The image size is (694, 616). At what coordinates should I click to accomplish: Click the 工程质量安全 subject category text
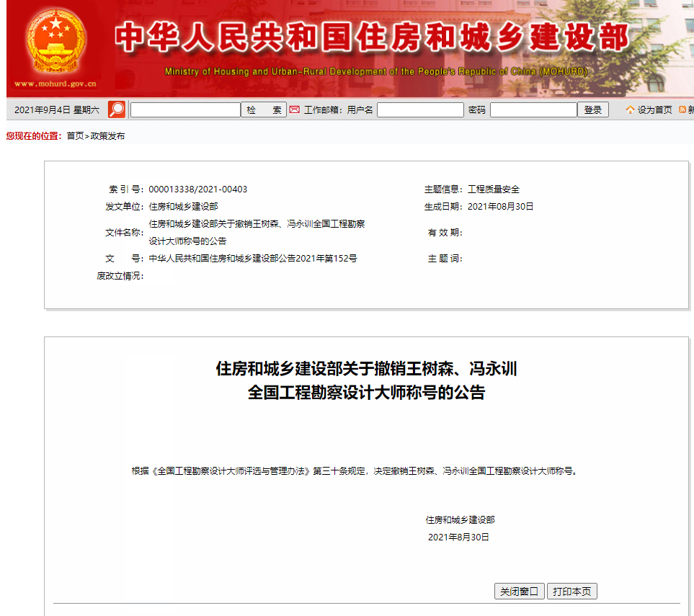click(494, 189)
